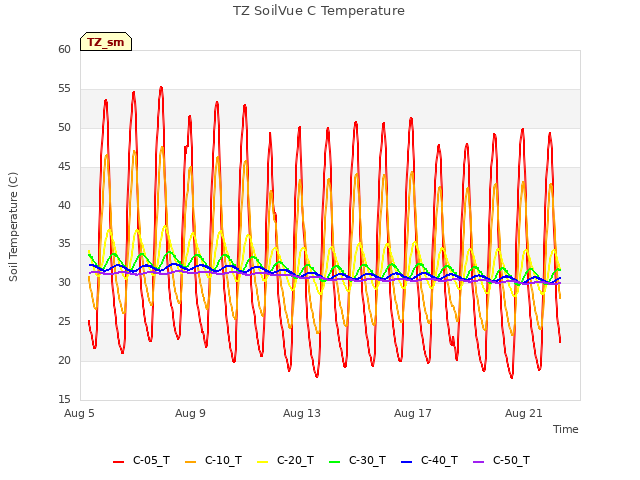This screenshot has width=640, height=480.
Task: Click the Aug 21 x-axis tick label
Action: point(524,413)
